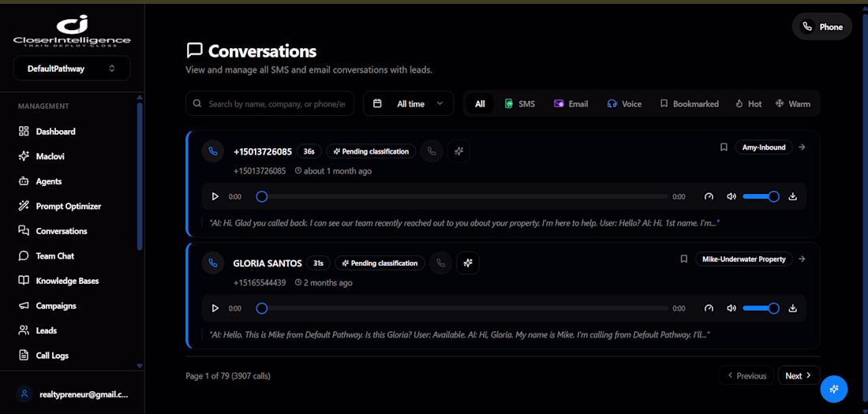Screen dimensions: 868x414
Task: Click the Phone button at top right
Action: click(822, 27)
